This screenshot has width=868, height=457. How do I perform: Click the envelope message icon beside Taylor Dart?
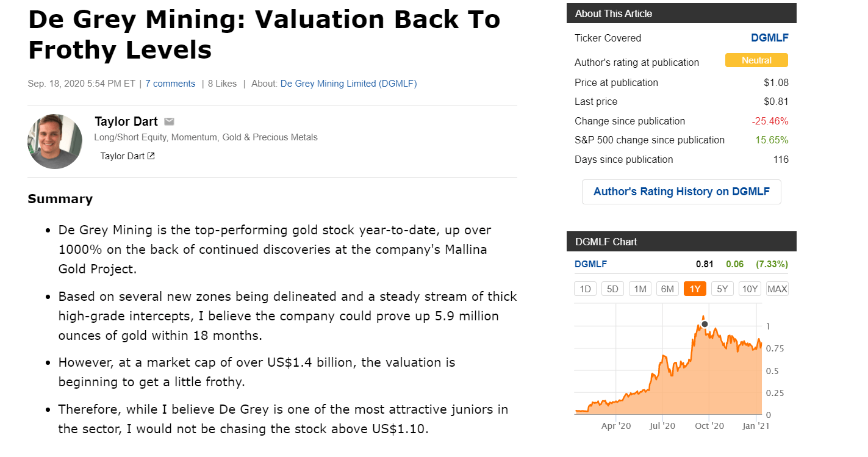coord(169,121)
